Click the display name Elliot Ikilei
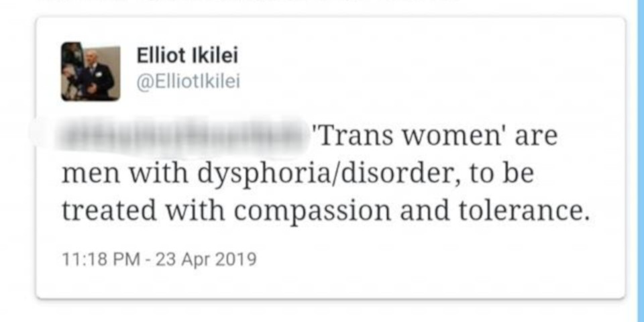The width and height of the screenshot is (644, 322). click(187, 56)
